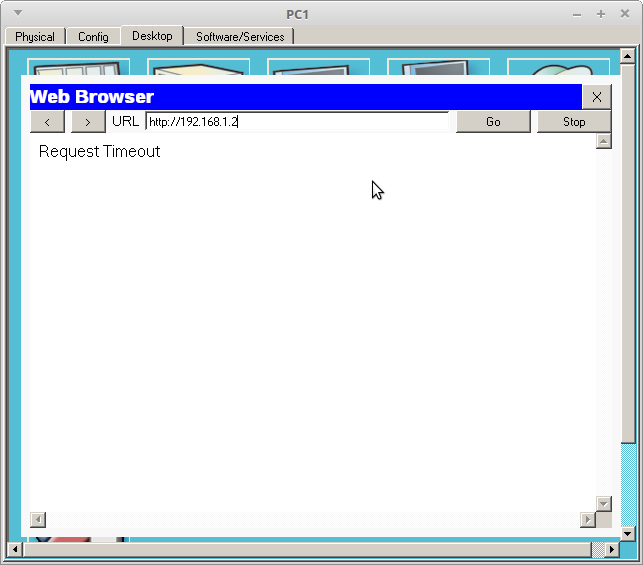Screen dimensions: 643x565
Task: Click the Stop button
Action: [x=574, y=122]
